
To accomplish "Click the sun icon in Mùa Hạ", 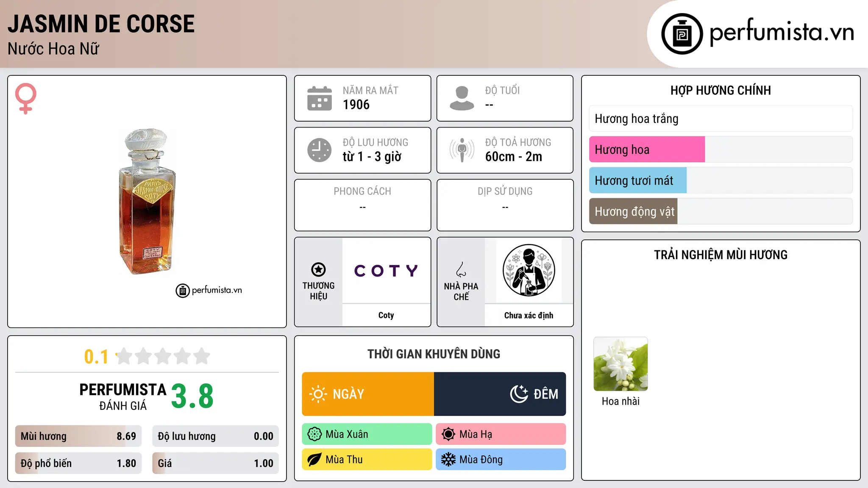I will tap(448, 434).
